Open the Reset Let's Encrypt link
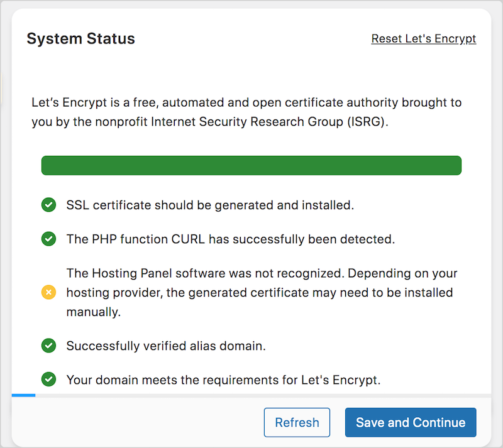Viewport: 503px width, 448px height. [x=423, y=38]
